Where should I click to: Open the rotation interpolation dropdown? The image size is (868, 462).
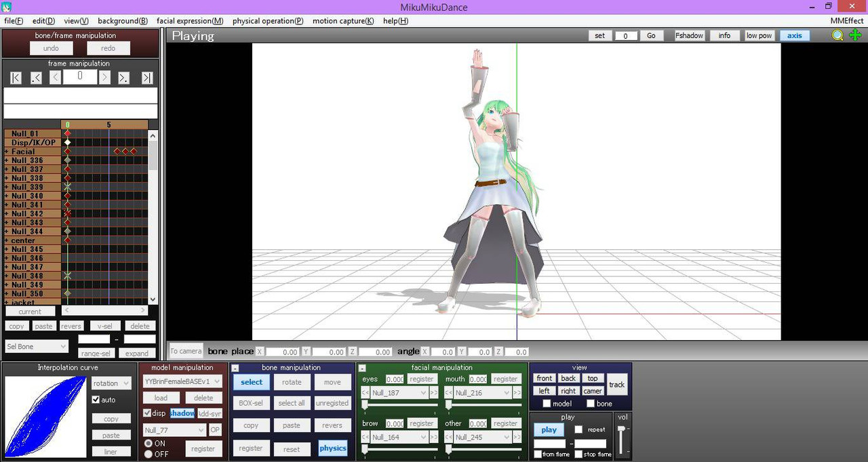(x=111, y=383)
